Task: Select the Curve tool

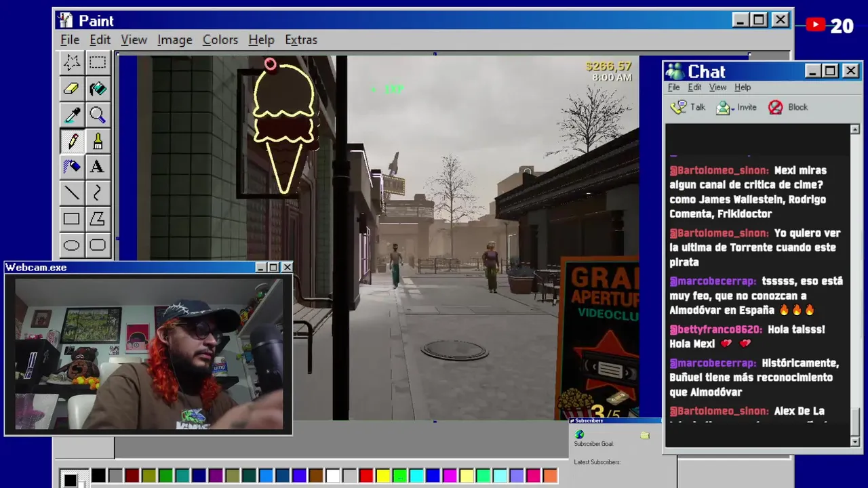Action: tap(97, 193)
